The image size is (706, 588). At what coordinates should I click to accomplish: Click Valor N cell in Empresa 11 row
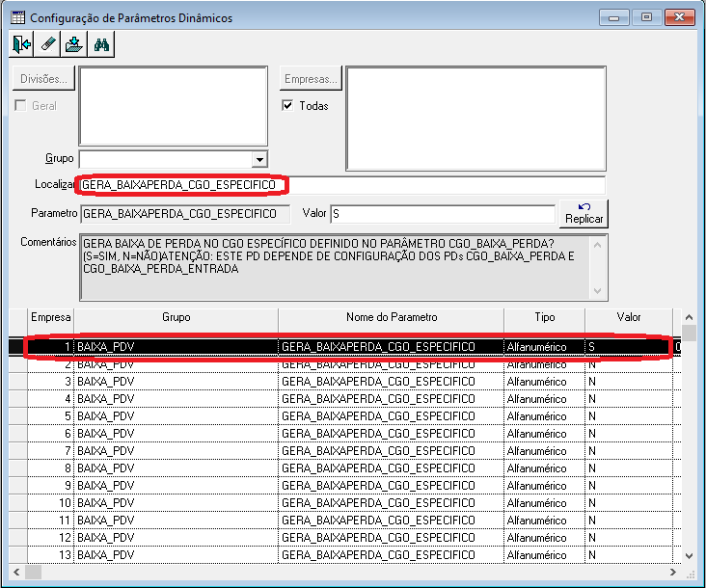pyautogui.click(x=629, y=521)
